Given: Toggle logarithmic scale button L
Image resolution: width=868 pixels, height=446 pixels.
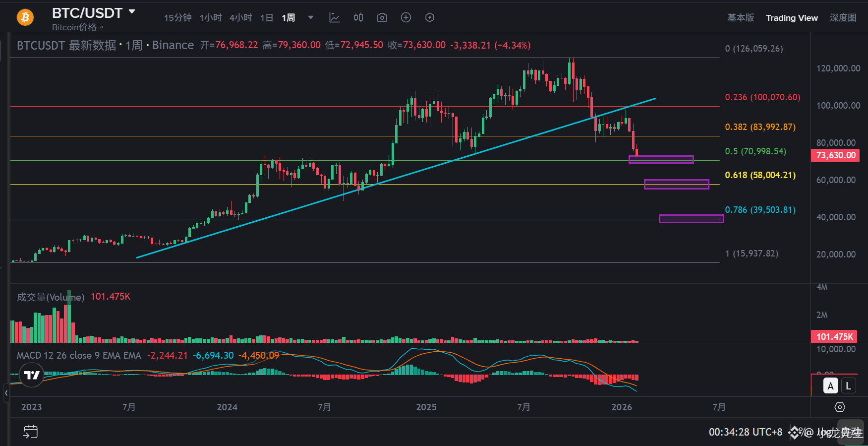Looking at the screenshot, I should (848, 386).
